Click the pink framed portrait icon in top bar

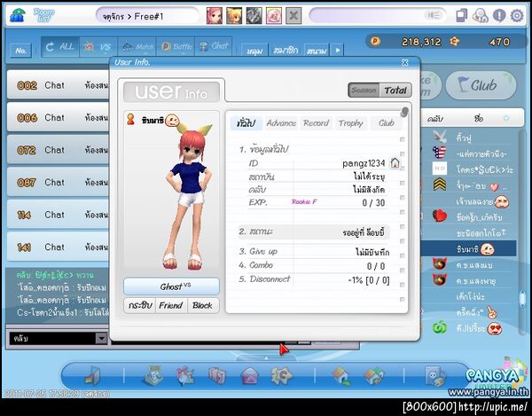point(273,16)
